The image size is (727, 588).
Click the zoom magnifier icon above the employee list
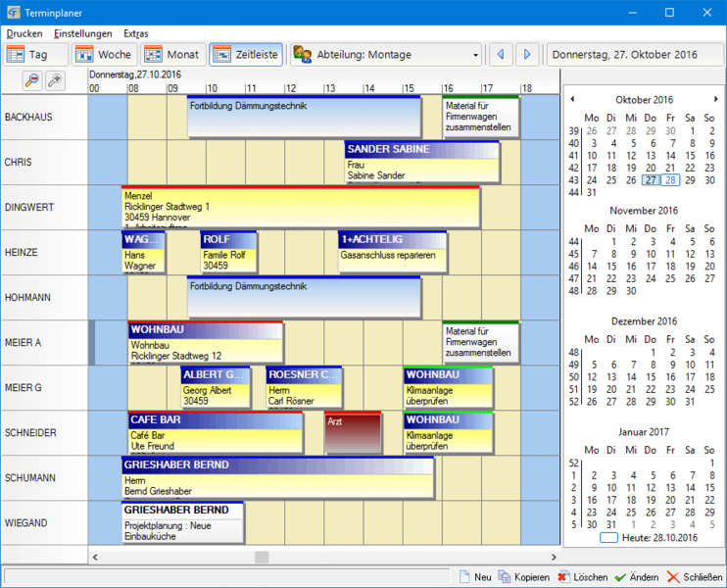click(x=32, y=80)
